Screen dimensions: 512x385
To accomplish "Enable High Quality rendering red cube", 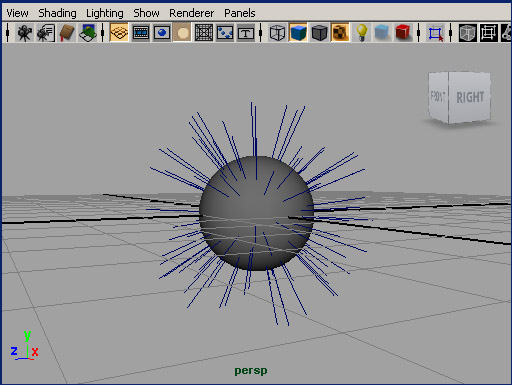I will (x=403, y=33).
